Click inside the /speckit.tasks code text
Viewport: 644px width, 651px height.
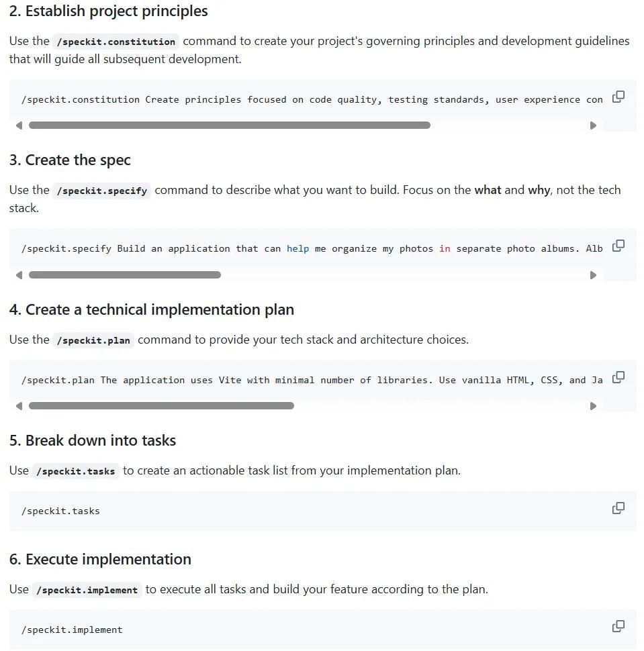(x=60, y=511)
